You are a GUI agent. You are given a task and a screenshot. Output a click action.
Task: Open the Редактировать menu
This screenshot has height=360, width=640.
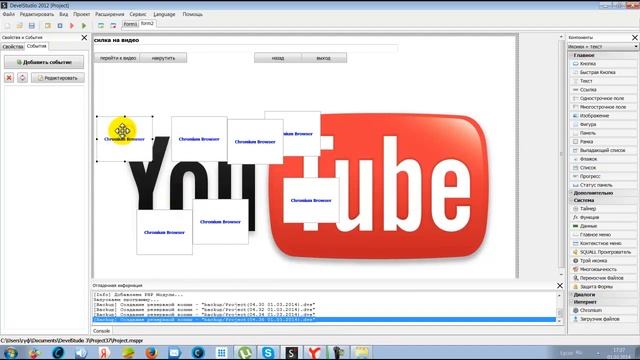37,14
